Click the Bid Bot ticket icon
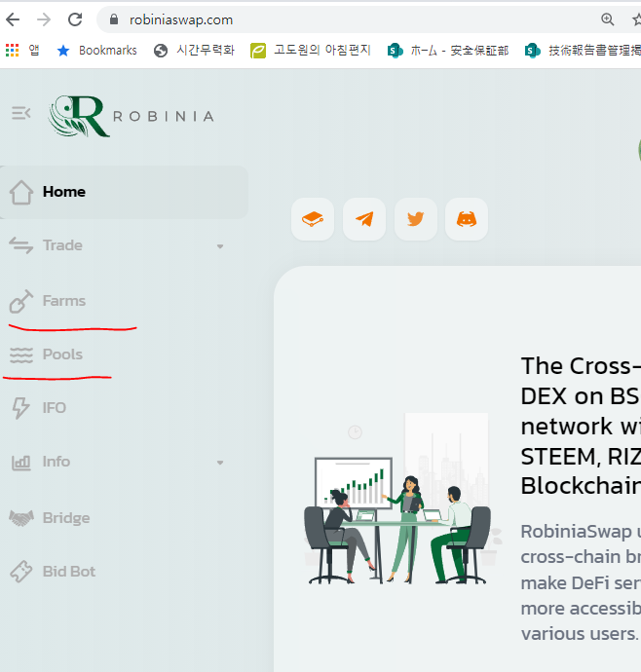The image size is (641, 672). click(21, 572)
